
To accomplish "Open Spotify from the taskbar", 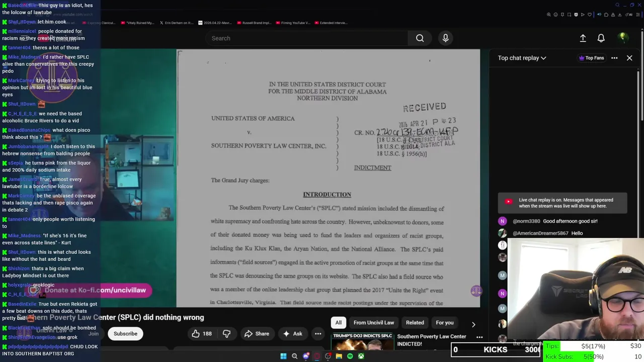I will point(350,356).
